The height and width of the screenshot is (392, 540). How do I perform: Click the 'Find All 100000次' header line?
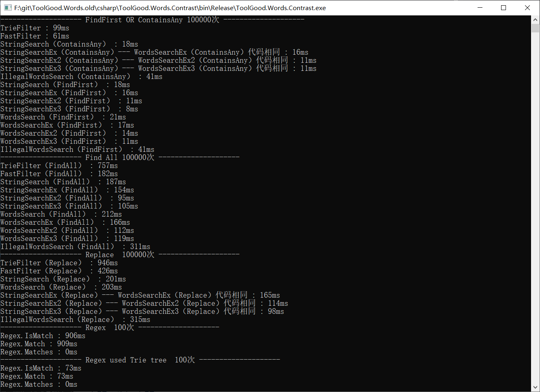(x=120, y=158)
